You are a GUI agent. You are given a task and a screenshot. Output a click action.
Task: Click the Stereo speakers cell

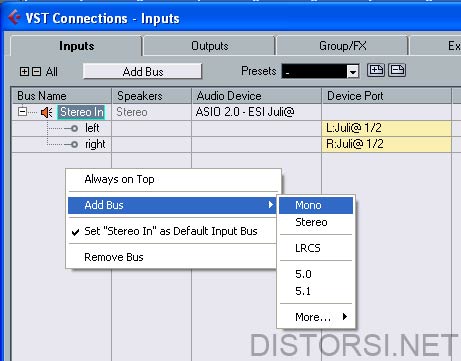click(151, 112)
